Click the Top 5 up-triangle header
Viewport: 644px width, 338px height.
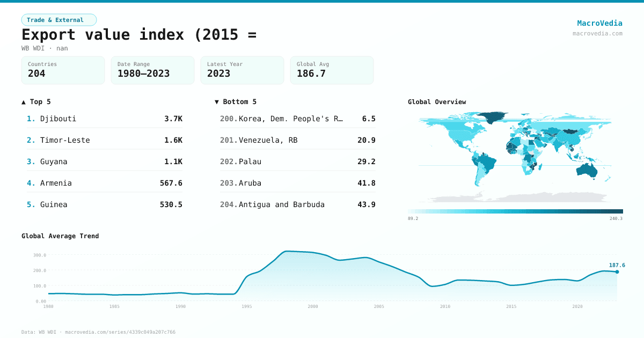click(x=36, y=101)
